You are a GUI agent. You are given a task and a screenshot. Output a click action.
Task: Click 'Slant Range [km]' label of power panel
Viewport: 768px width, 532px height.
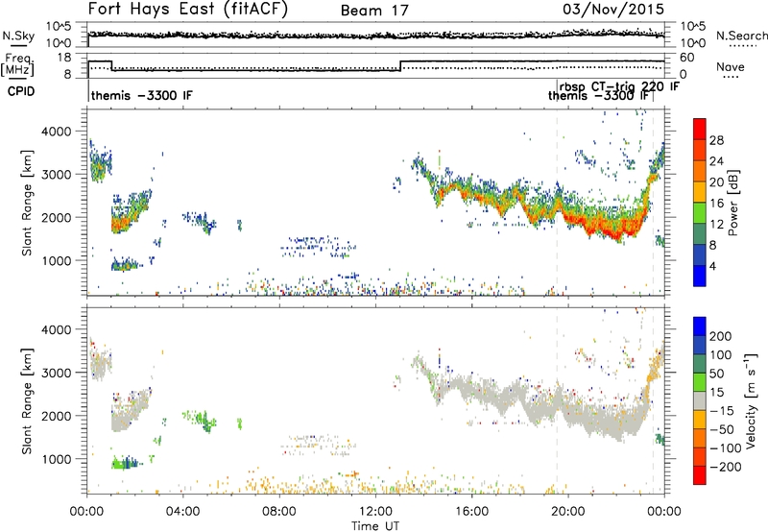(27, 203)
